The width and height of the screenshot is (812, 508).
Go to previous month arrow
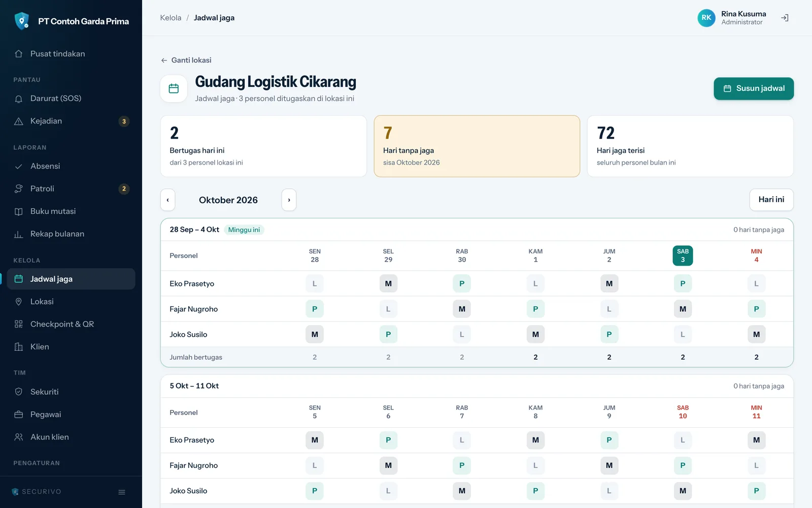[167, 200]
